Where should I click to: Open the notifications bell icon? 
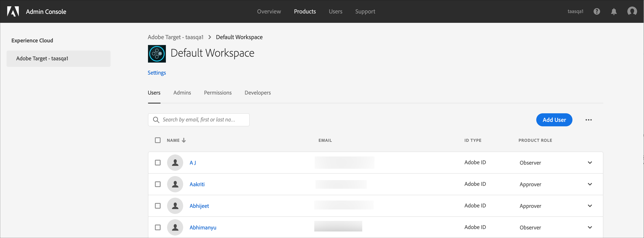click(x=614, y=12)
